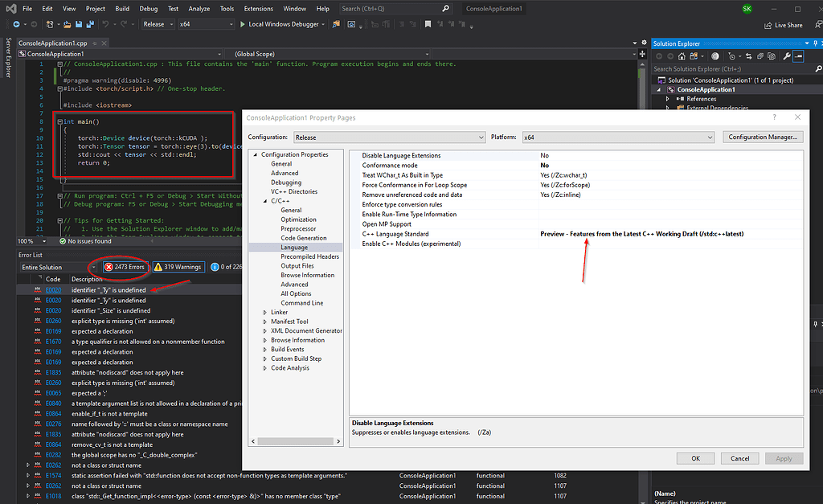Toggle the messages info filter
This screenshot has height=504, width=823.
[x=225, y=267]
